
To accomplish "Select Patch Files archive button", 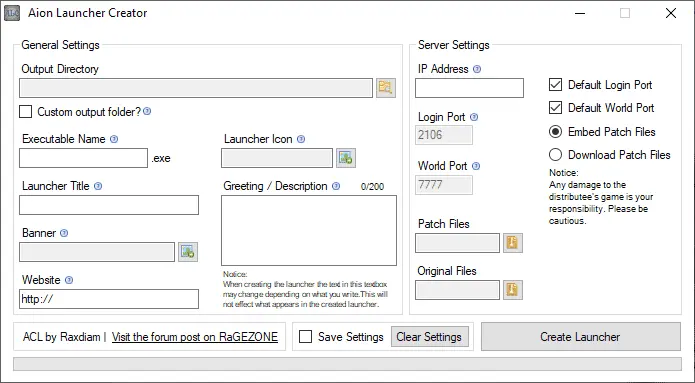I will [x=513, y=243].
